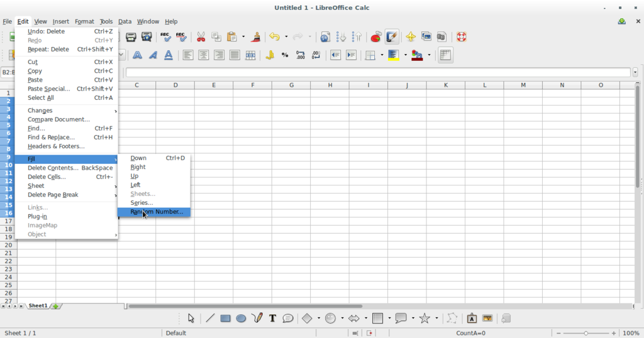Expand the Changes submenu
Image resolution: width=644 pixels, height=338 pixels.
pos(66,111)
